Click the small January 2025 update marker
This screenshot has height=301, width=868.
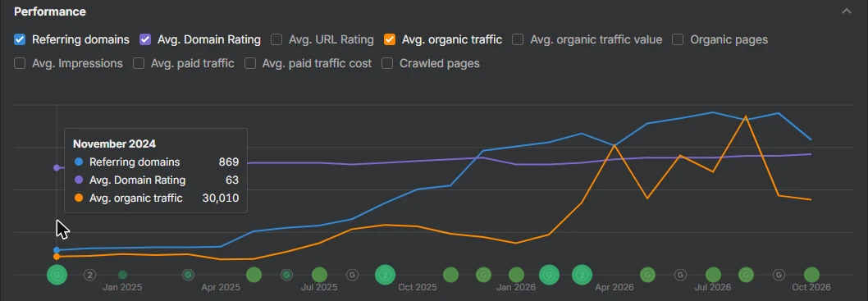[x=122, y=275]
